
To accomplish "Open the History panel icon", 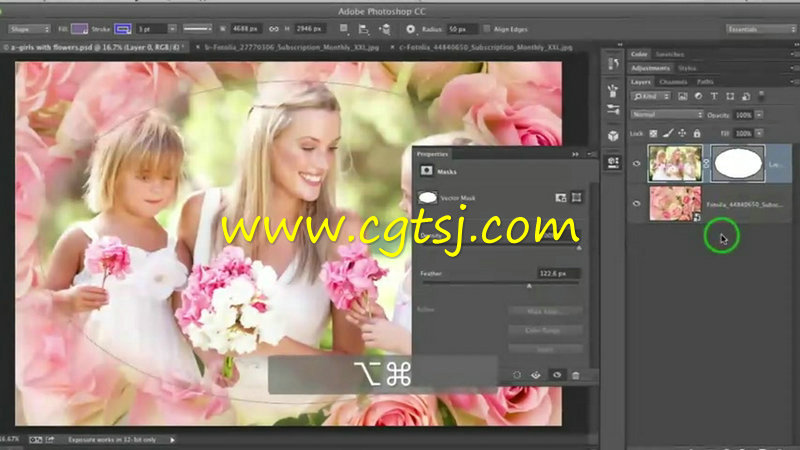I will (613, 64).
